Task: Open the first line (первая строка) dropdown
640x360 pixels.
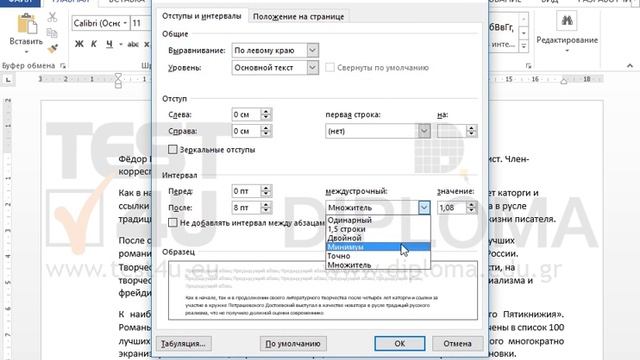Action: pyautogui.click(x=424, y=131)
